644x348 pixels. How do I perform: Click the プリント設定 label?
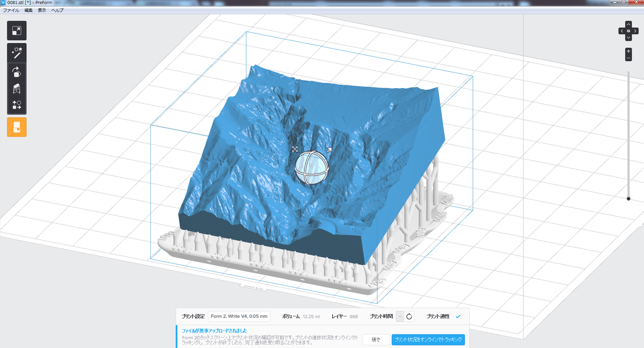point(193,317)
